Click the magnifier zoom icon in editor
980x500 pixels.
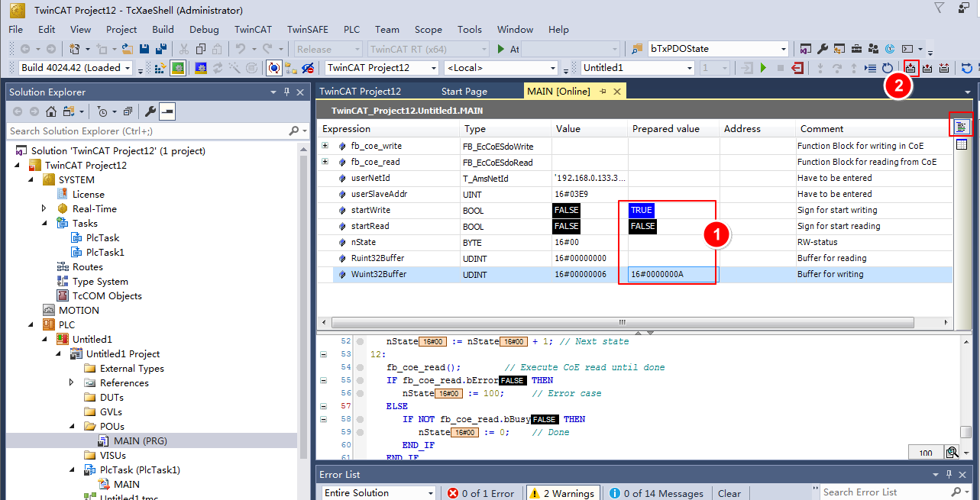coord(952,453)
